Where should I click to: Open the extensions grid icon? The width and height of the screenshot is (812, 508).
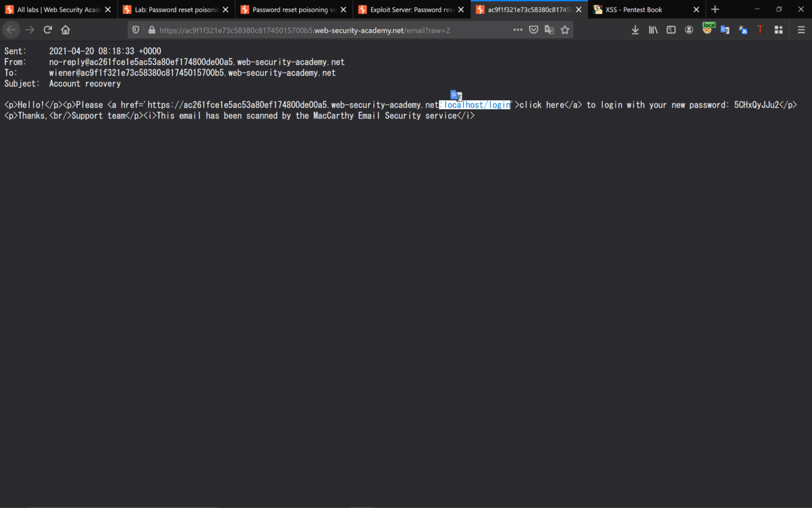click(779, 30)
